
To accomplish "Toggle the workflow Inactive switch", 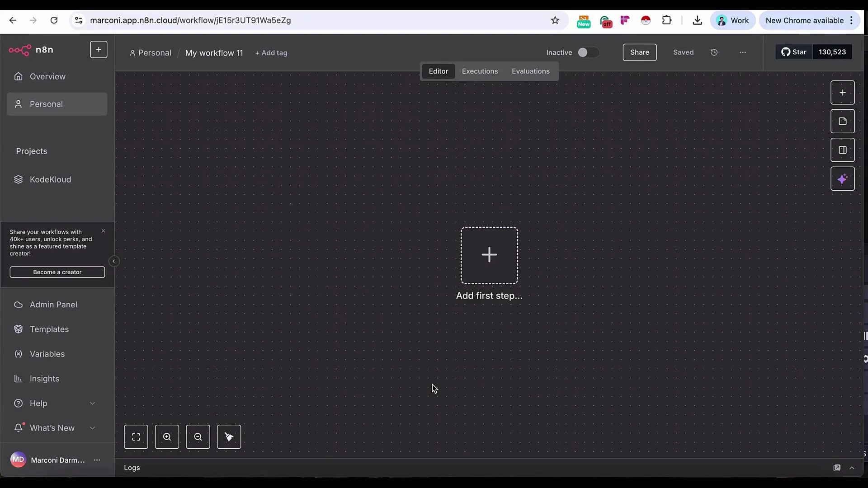I will tap(588, 52).
